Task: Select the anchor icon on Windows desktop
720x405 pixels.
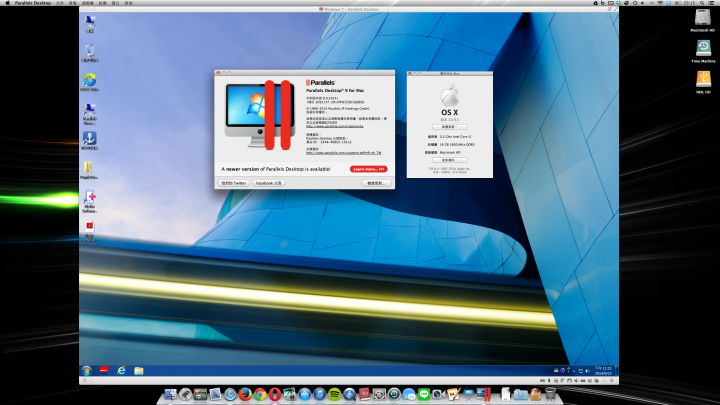Action: click(x=90, y=141)
